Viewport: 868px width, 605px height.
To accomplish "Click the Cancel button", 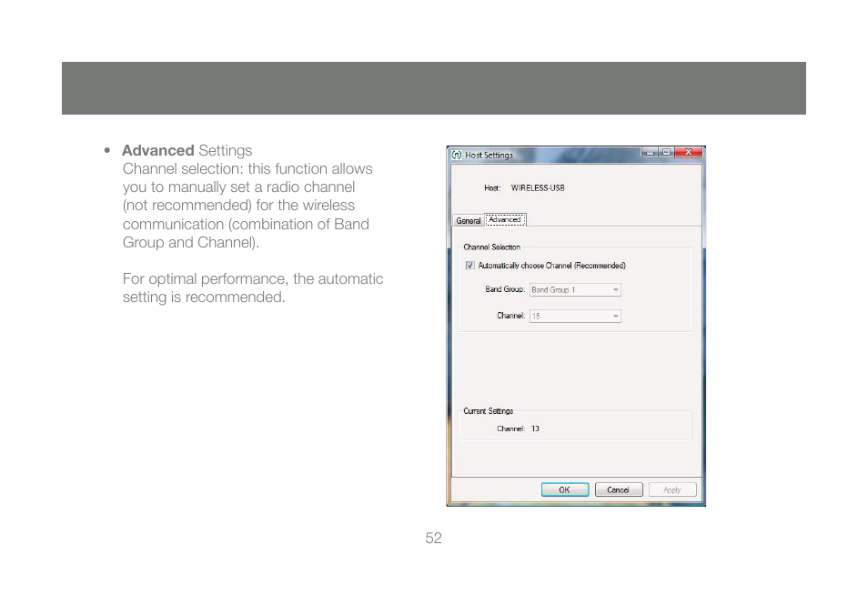I will (619, 489).
